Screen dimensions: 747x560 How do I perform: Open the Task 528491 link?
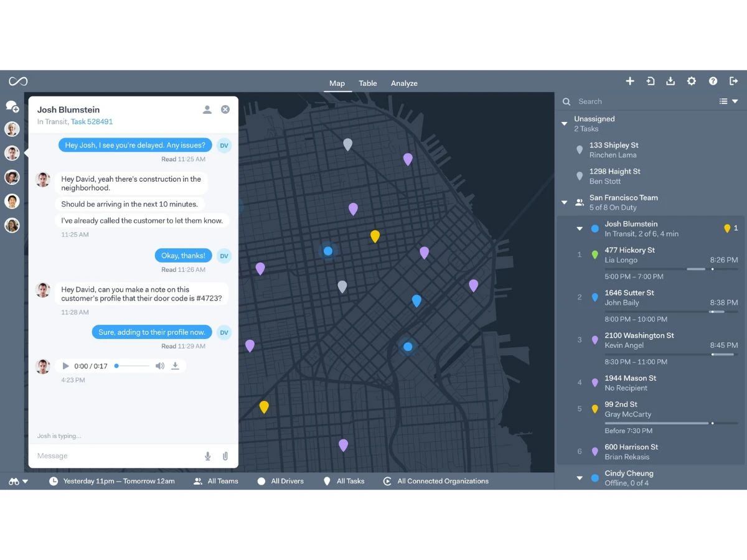92,122
